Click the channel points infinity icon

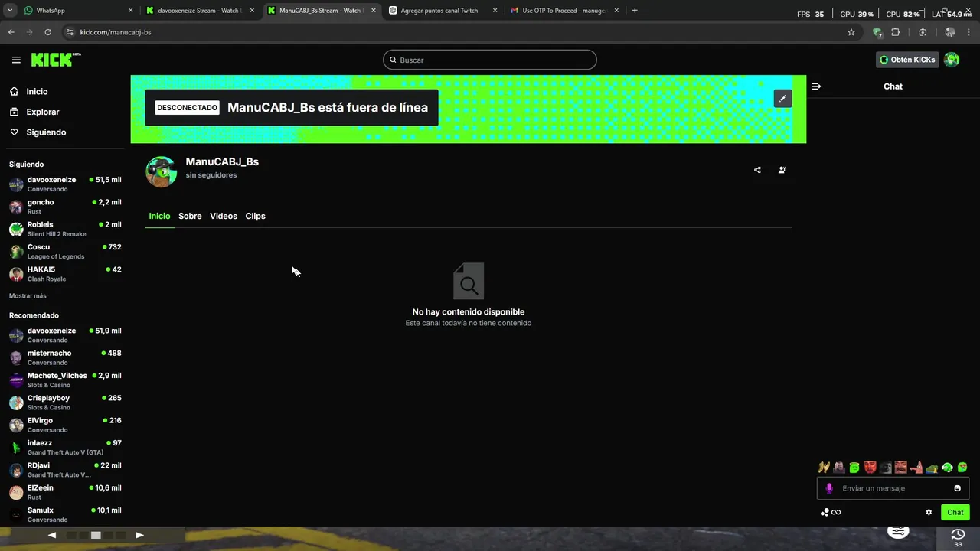831,512
